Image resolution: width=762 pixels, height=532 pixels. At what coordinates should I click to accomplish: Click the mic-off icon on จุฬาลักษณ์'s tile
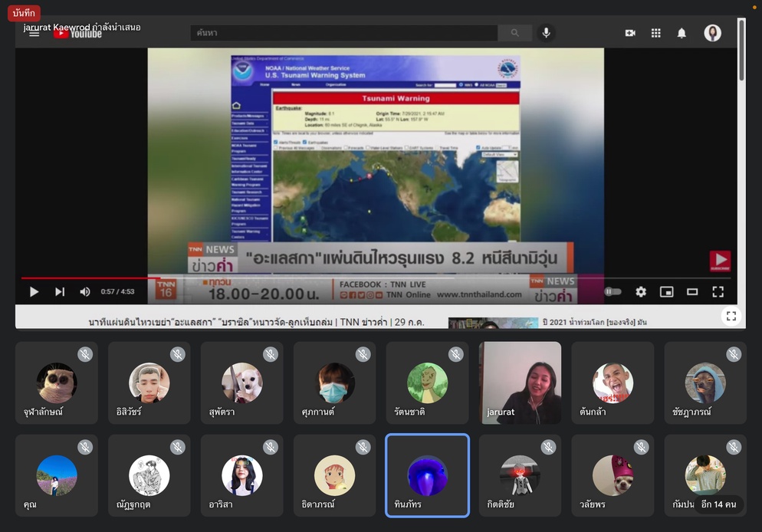(85, 354)
